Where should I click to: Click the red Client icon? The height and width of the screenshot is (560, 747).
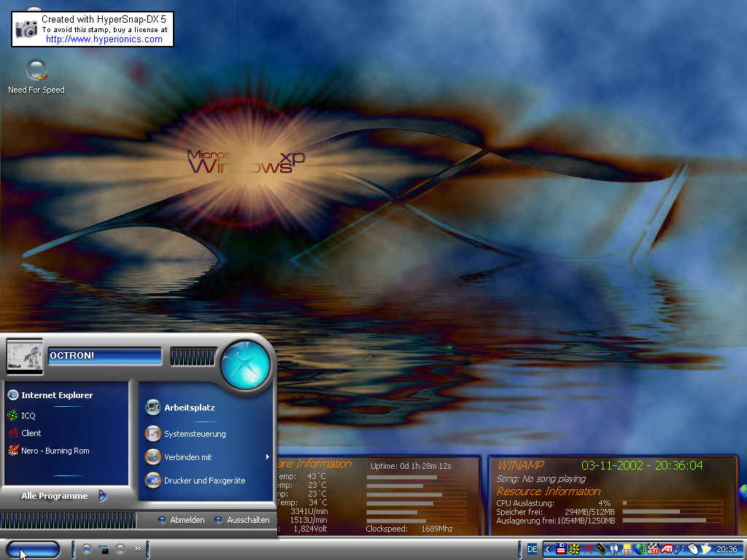point(13,433)
